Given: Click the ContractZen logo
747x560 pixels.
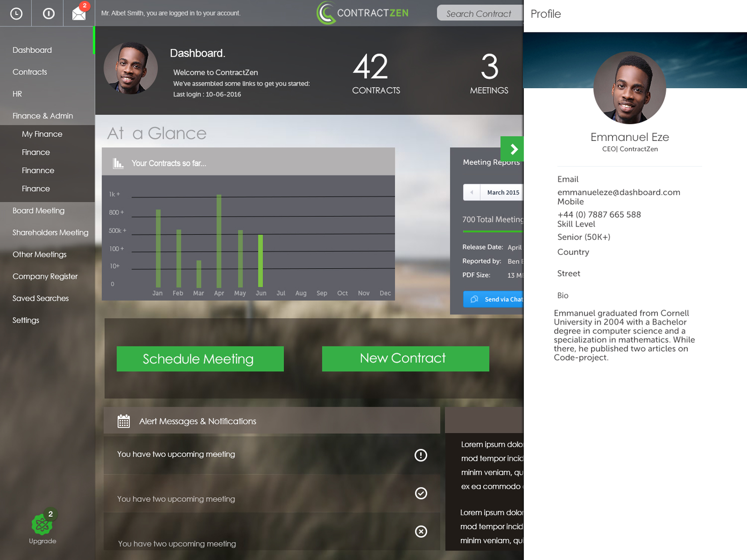Looking at the screenshot, I should click(363, 13).
